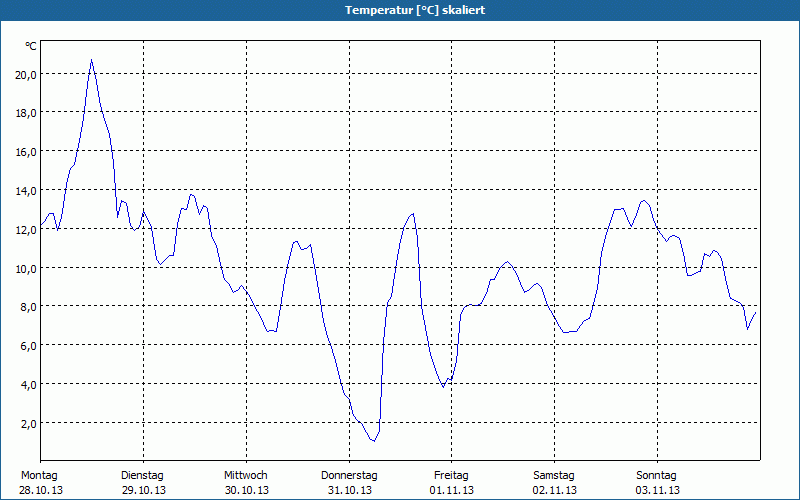This screenshot has height=500, width=800.
Task: Click the 18,0 y-axis label
Action: [x=26, y=113]
